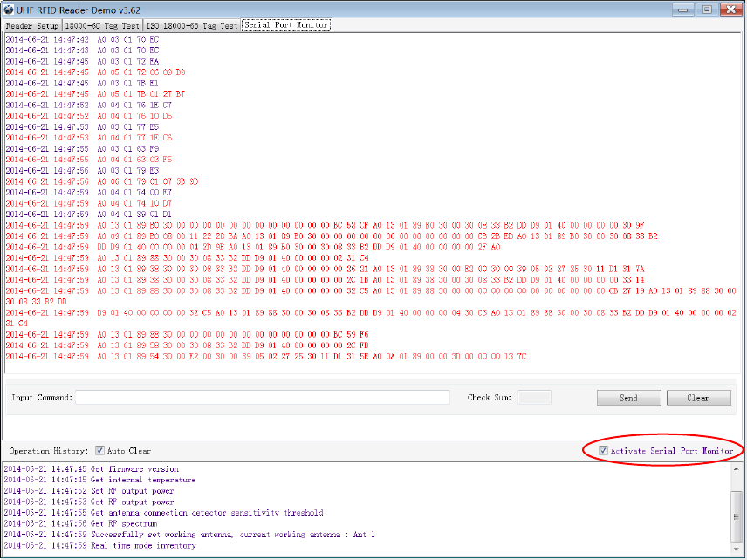Toggle the Auto Clear checkbox
Viewport: 747px width, 560px height.
(99, 450)
